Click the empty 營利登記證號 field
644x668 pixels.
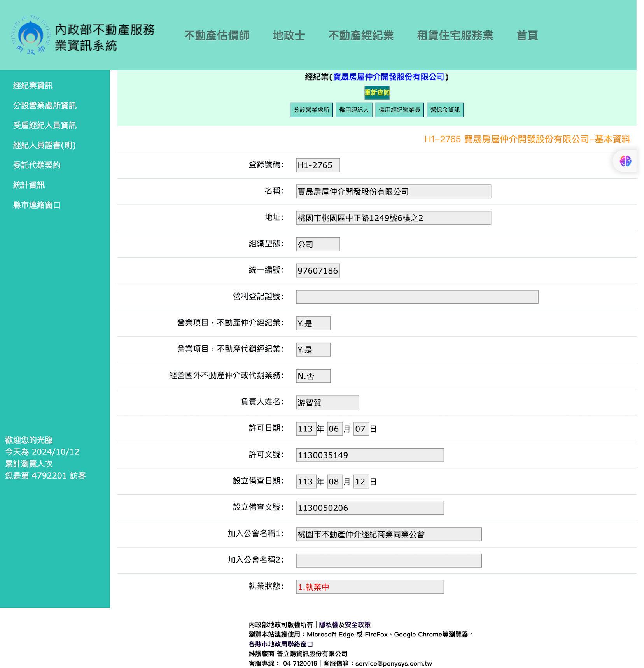tap(417, 297)
